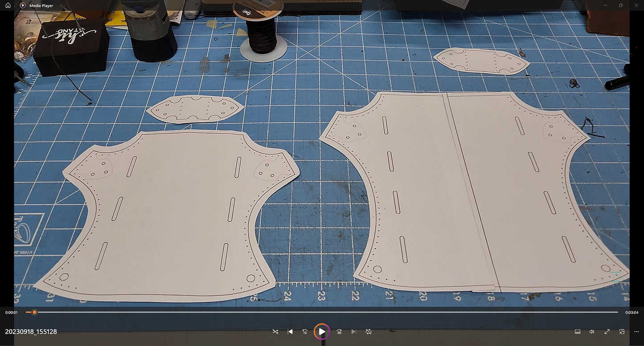This screenshot has width=644, height=346.
Task: Go to the next track
Action: pos(354,332)
